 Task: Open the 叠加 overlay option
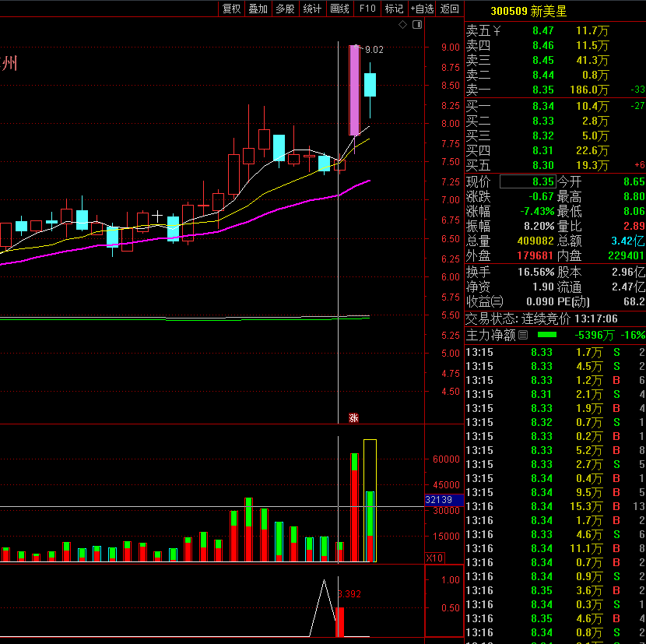pyautogui.click(x=258, y=9)
